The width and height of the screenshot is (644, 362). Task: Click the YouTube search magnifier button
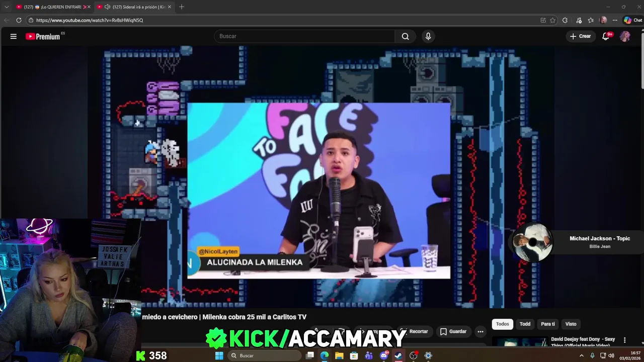coord(405,36)
